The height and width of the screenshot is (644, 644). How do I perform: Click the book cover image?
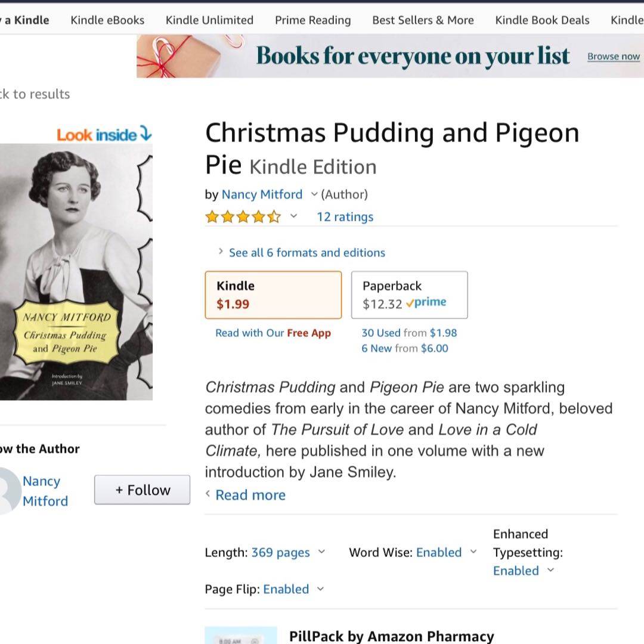[x=76, y=271]
